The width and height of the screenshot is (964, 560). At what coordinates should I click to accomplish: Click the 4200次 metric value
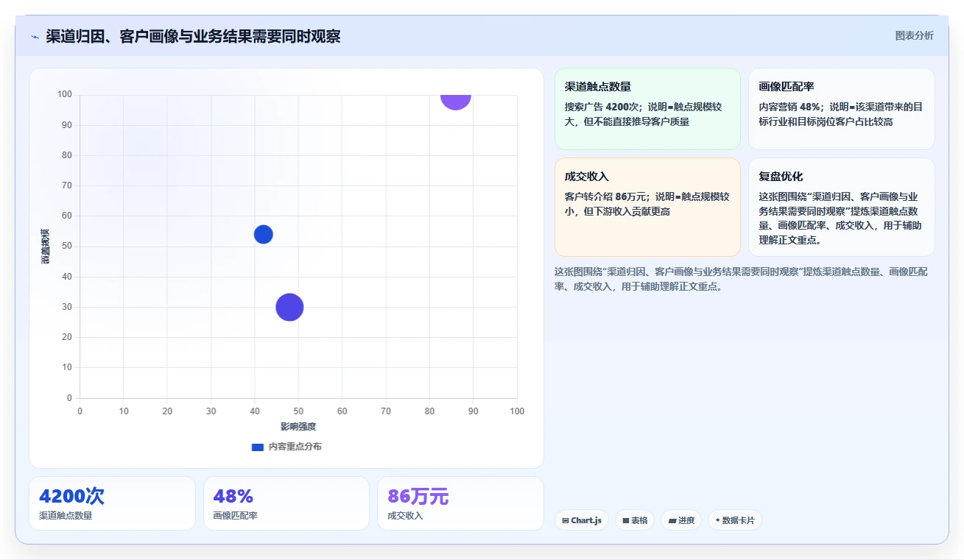point(72,496)
